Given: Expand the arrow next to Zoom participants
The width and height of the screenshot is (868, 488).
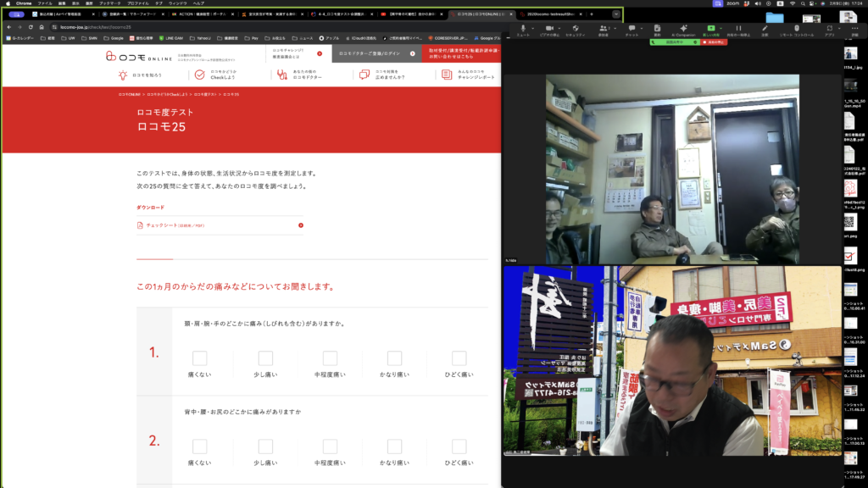Looking at the screenshot, I should tap(615, 28).
